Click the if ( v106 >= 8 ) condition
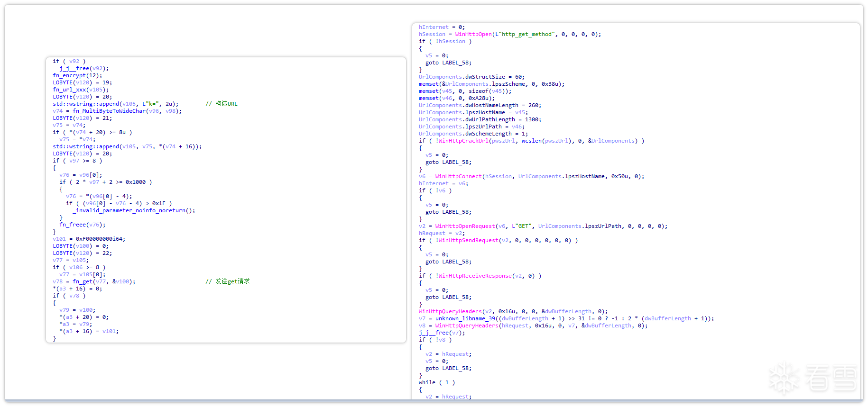Image resolution: width=868 pixels, height=407 pixels. pos(79,267)
